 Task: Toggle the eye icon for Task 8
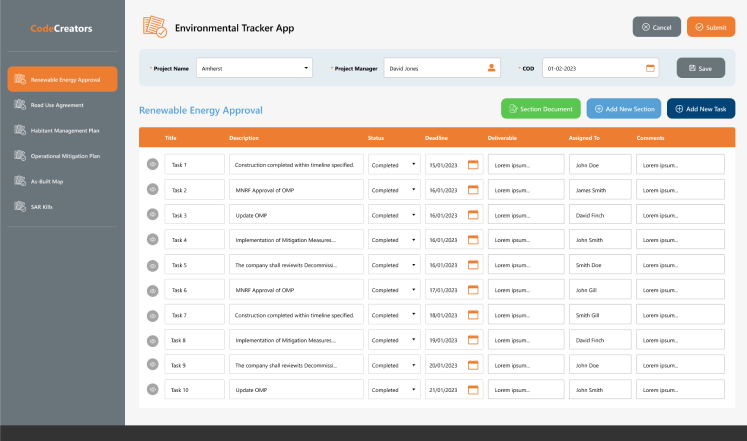point(153,340)
